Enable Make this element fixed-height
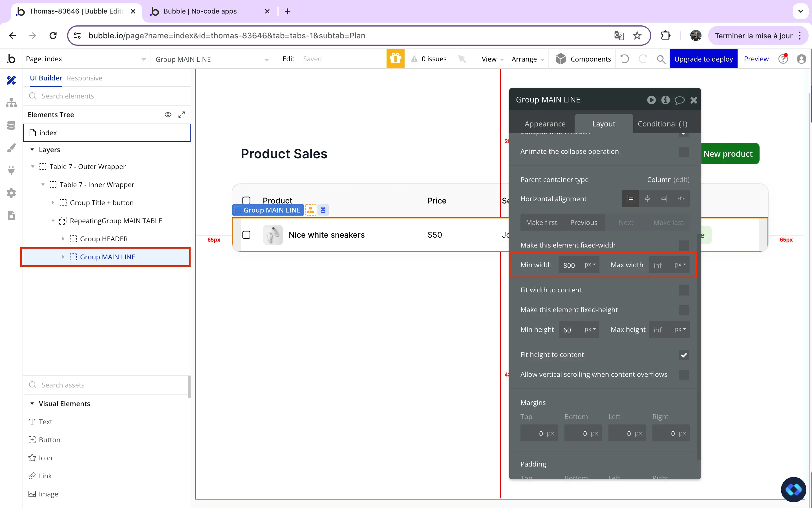The width and height of the screenshot is (812, 508). pos(684,310)
